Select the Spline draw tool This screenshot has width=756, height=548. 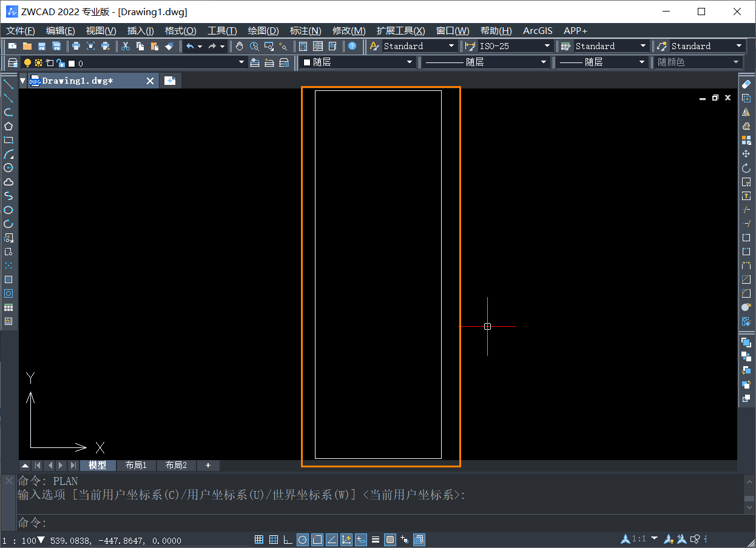click(8, 196)
